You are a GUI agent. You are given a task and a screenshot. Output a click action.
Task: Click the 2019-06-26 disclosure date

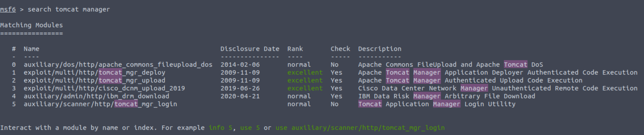tap(240, 88)
